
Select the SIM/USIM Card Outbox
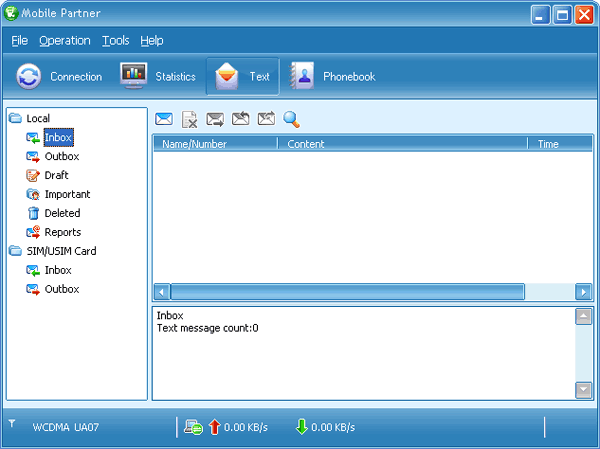pyautogui.click(x=62, y=289)
